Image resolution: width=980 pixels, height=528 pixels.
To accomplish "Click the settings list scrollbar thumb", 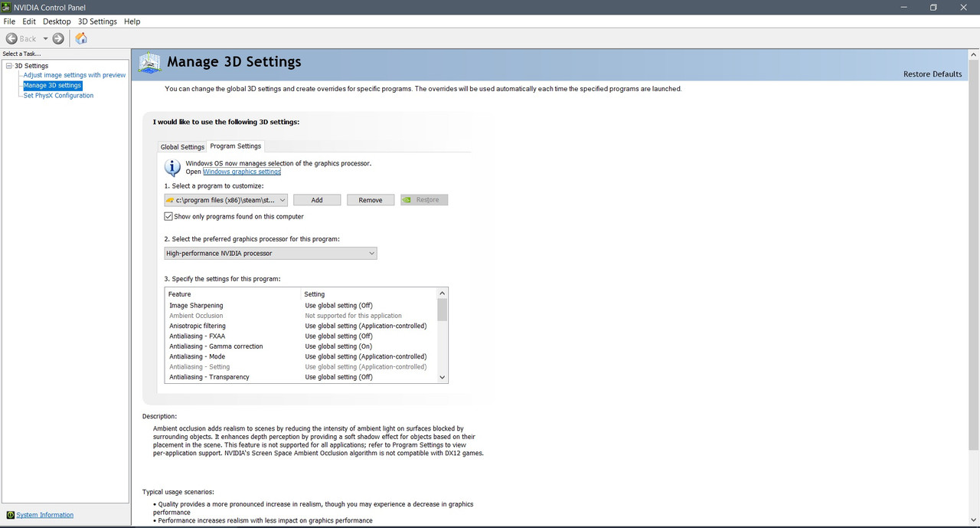I will click(x=442, y=310).
